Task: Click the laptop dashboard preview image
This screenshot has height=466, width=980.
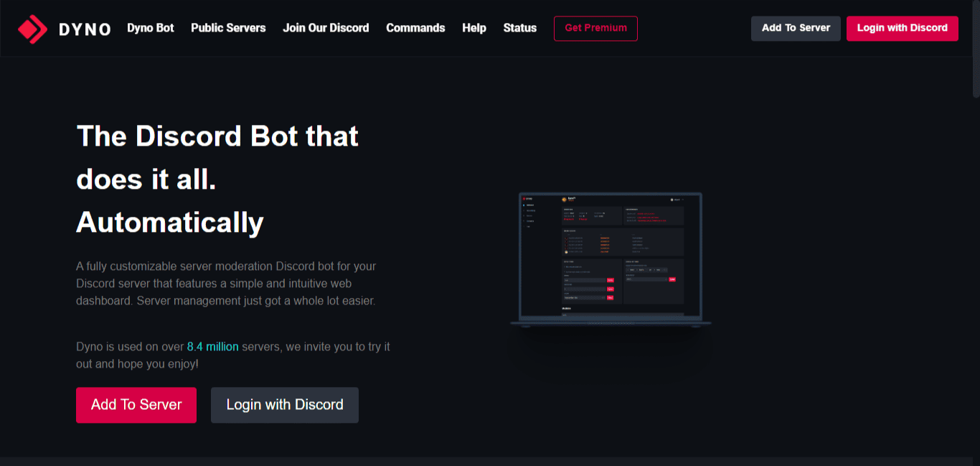Action: click(611, 260)
